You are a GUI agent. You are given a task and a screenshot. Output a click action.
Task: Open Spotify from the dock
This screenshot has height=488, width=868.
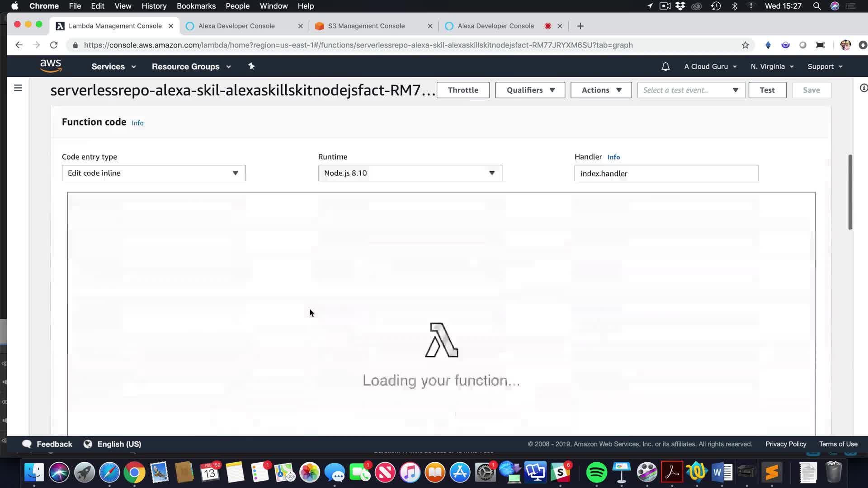pos(596,473)
